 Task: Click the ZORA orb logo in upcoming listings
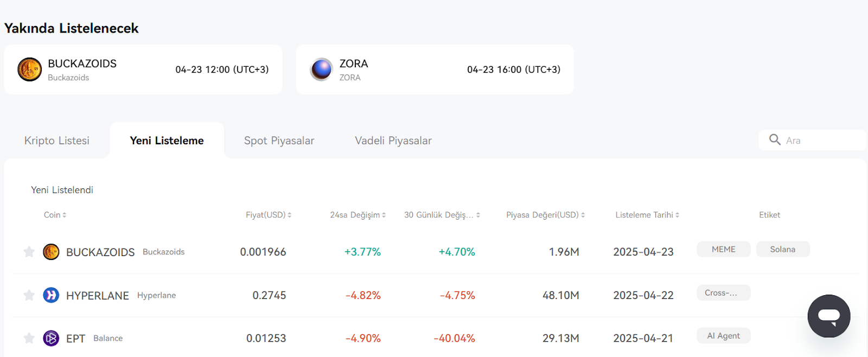(x=321, y=69)
